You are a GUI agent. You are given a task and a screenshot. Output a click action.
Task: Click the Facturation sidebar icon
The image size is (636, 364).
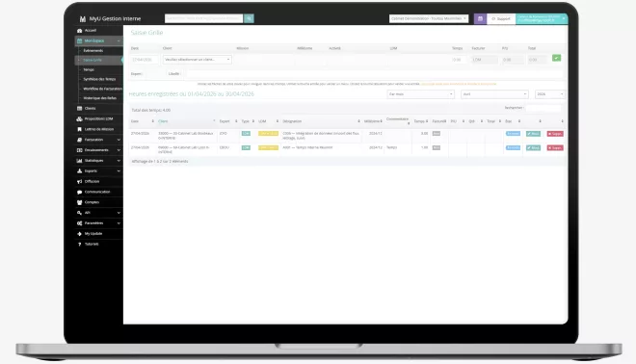point(79,140)
